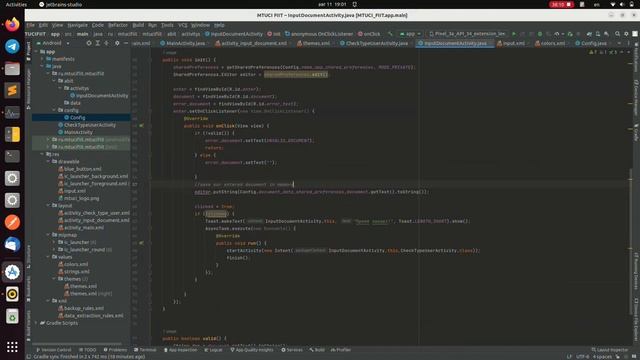Select blue_button.xml in drawable

(x=82, y=169)
